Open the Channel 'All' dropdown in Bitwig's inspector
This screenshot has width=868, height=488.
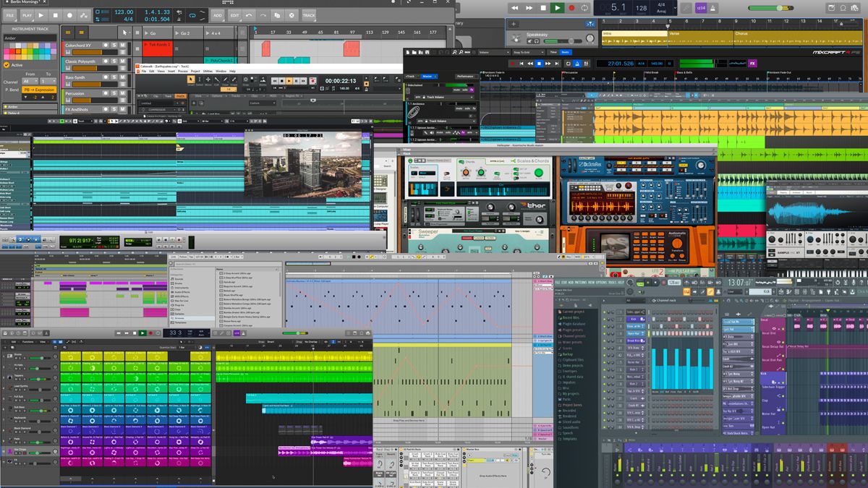(30, 82)
